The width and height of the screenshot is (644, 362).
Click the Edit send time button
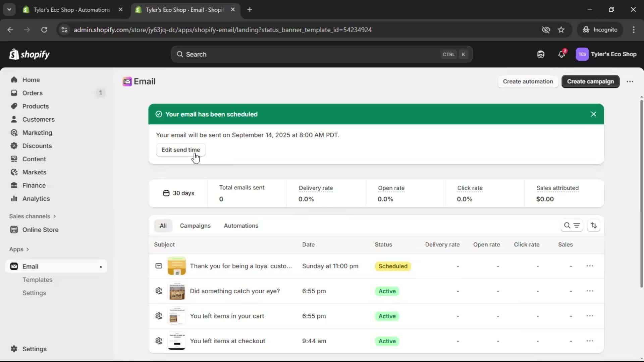181,150
